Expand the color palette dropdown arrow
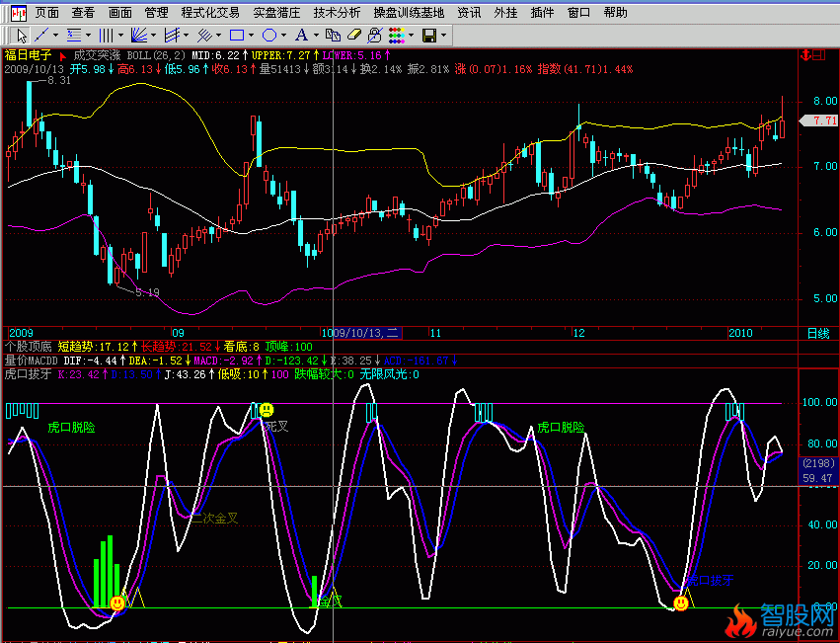Image resolution: width=840 pixels, height=643 pixels. [x=411, y=36]
